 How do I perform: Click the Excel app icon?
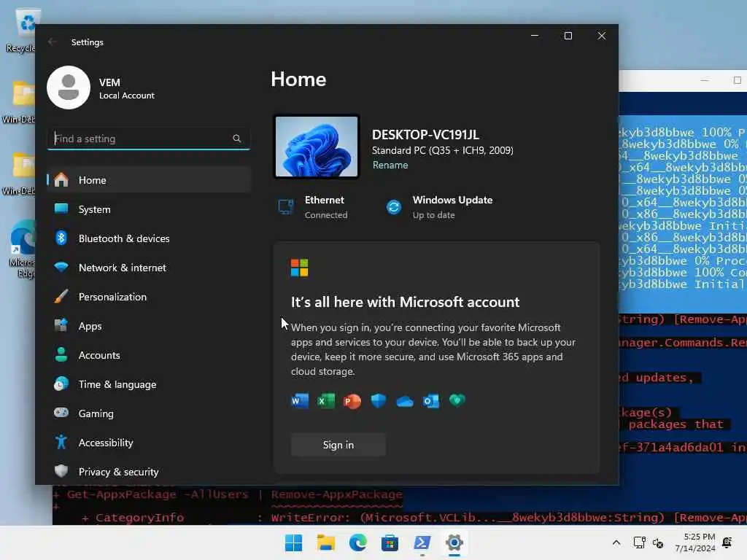[x=326, y=401]
